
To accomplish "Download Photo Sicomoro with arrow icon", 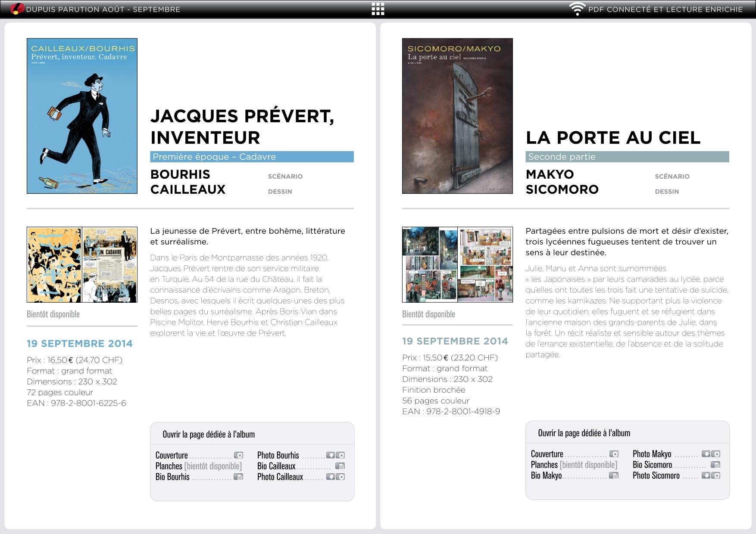I will pos(706,475).
